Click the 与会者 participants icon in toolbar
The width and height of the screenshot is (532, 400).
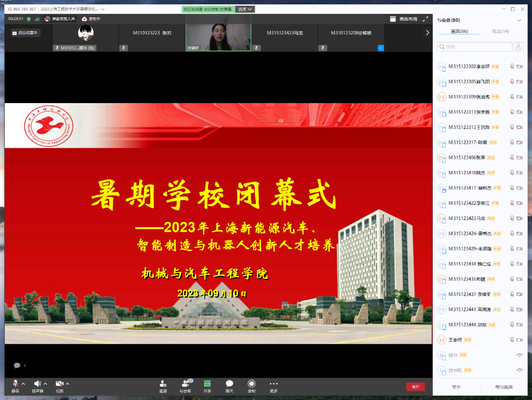(185, 384)
